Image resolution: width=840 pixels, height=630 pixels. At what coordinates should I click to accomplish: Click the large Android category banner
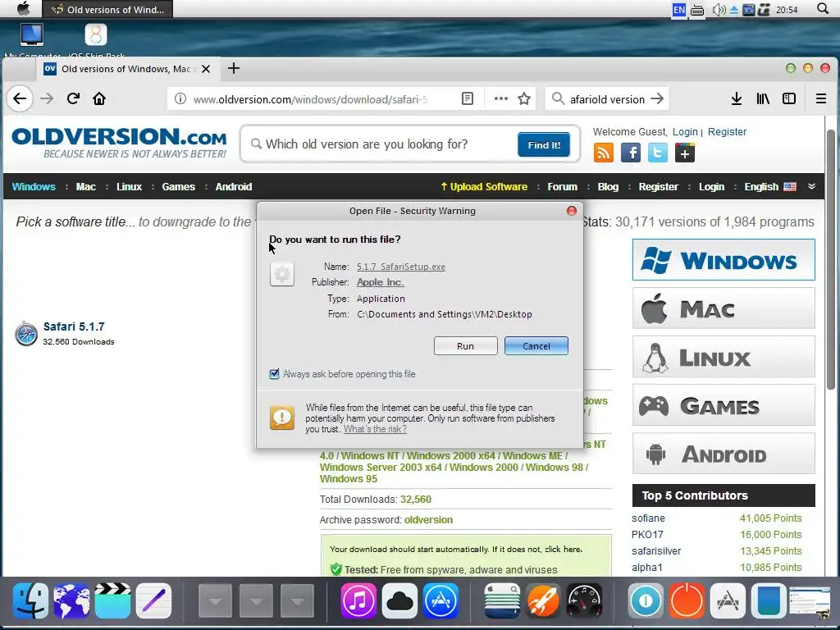(724, 454)
